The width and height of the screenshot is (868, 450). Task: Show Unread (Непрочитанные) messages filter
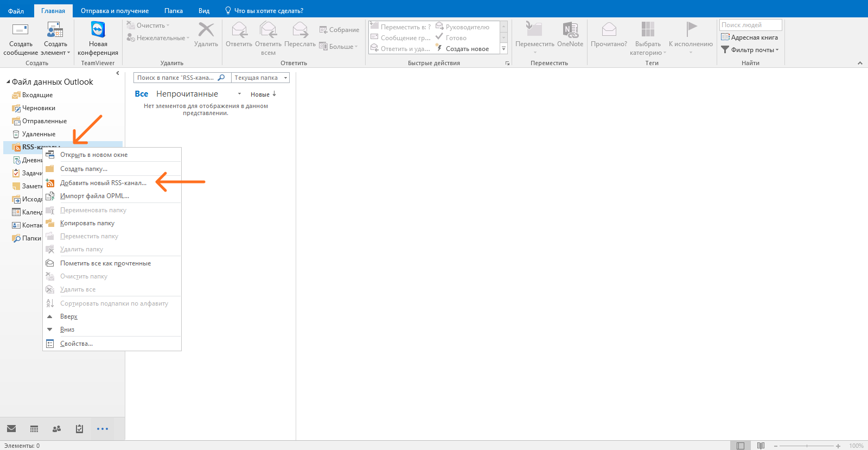tap(187, 94)
